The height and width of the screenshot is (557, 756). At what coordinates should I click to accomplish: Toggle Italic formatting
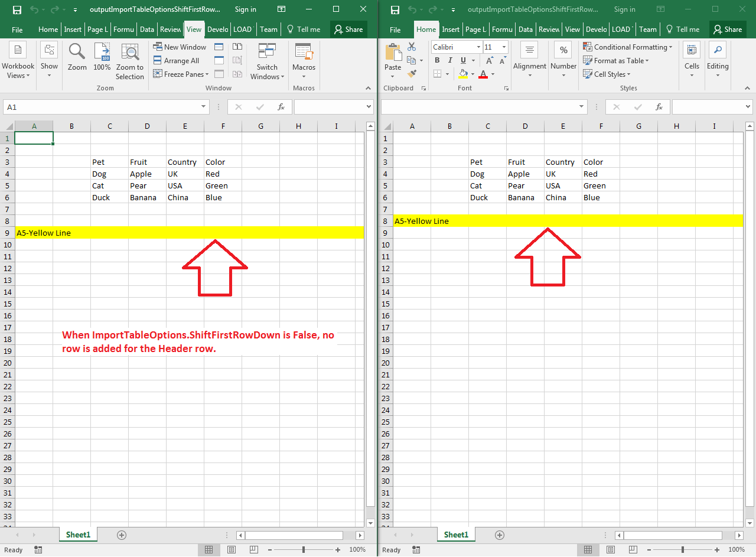coord(450,60)
